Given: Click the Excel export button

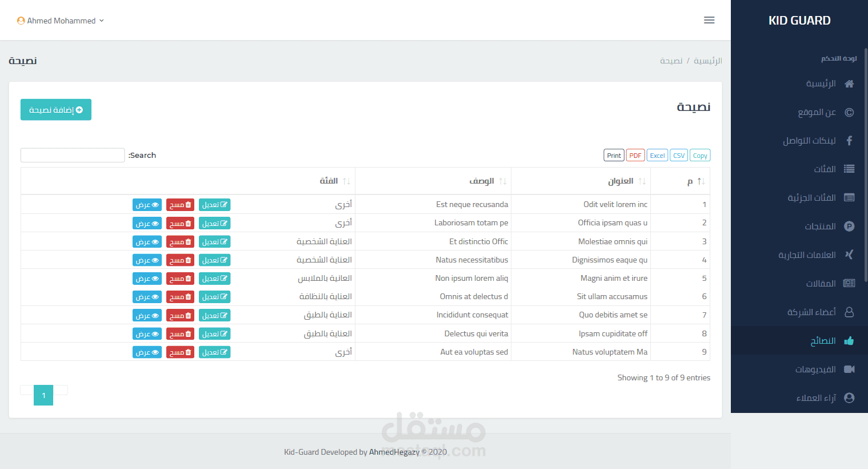Looking at the screenshot, I should 657,156.
